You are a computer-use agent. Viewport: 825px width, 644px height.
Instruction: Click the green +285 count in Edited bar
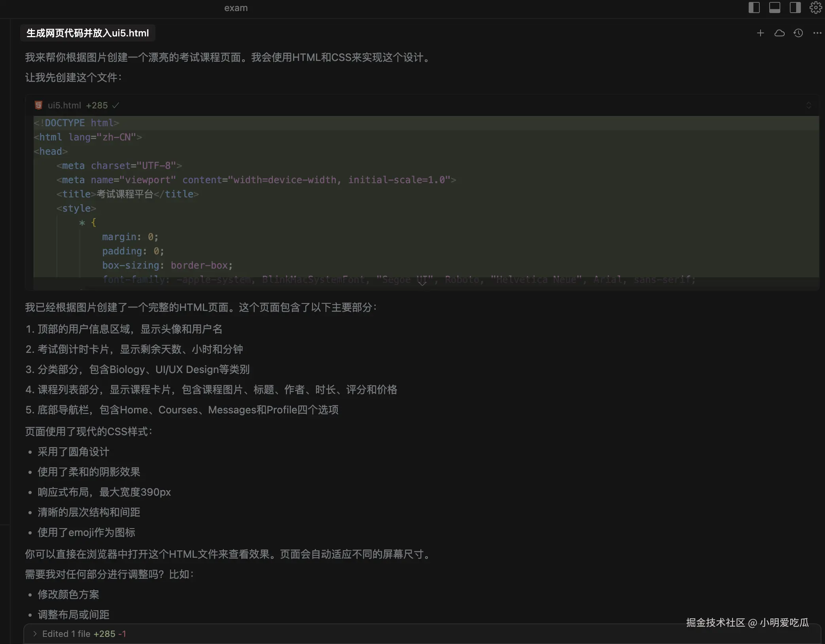point(104,634)
